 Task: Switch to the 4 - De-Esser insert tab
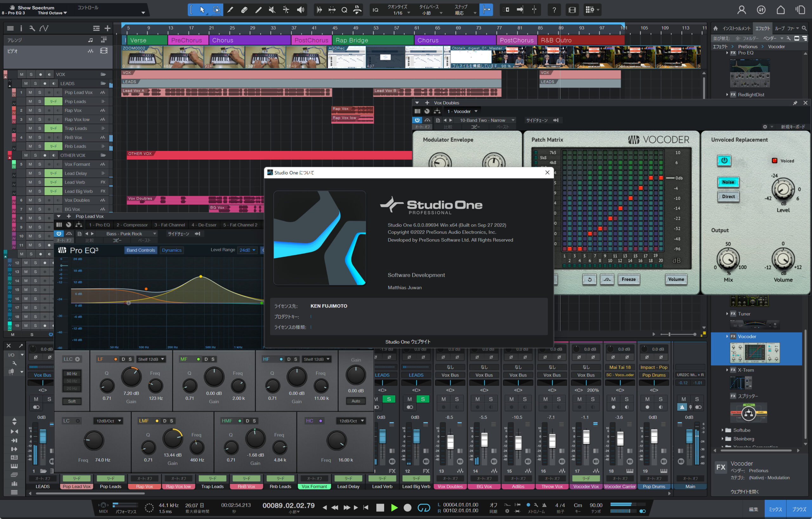point(204,225)
